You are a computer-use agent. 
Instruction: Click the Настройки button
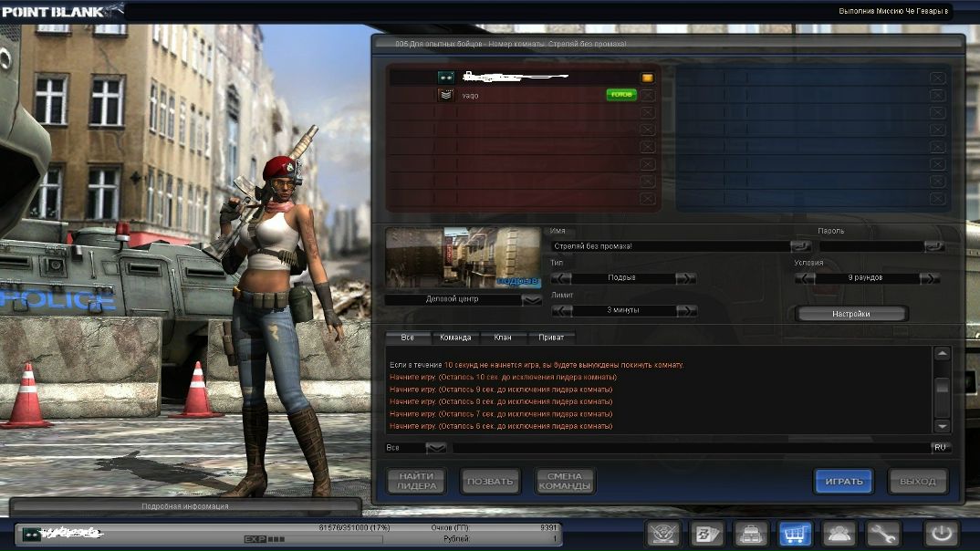coord(851,314)
